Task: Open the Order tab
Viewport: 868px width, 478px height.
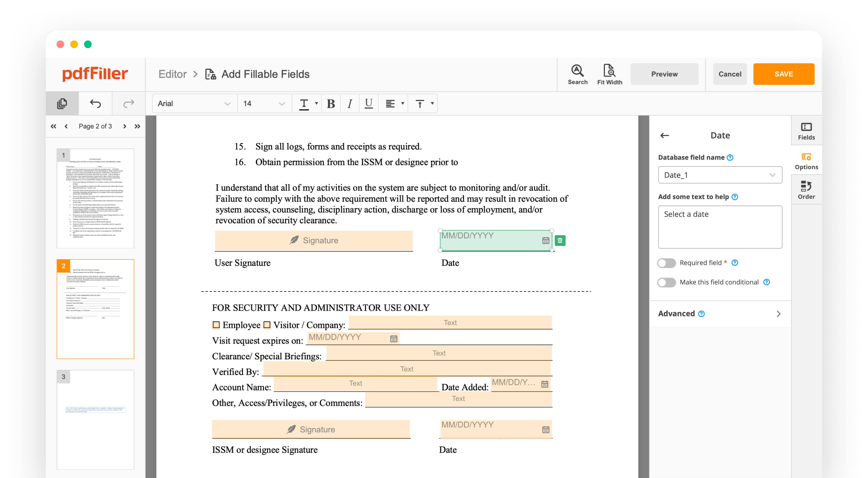Action: click(806, 190)
